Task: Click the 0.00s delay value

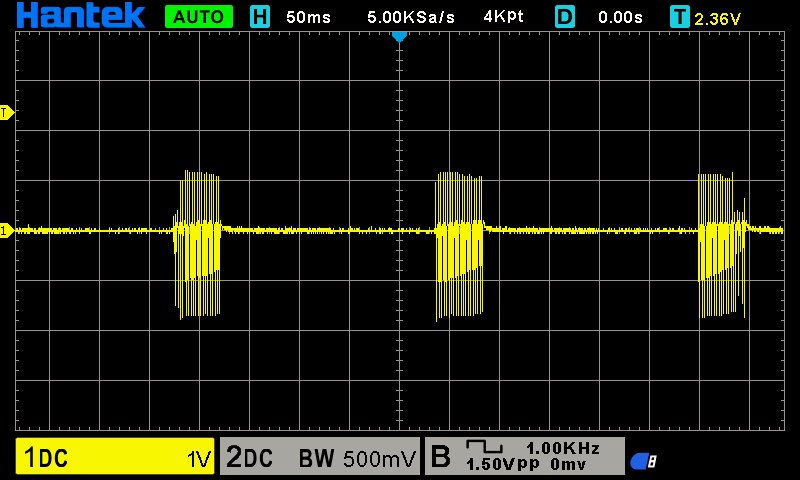Action: 620,17
